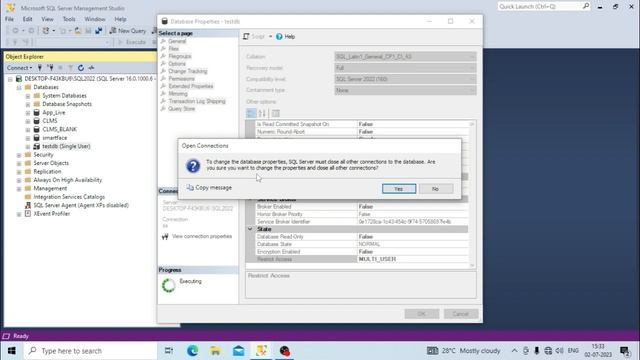Expand the Security folder

19,155
